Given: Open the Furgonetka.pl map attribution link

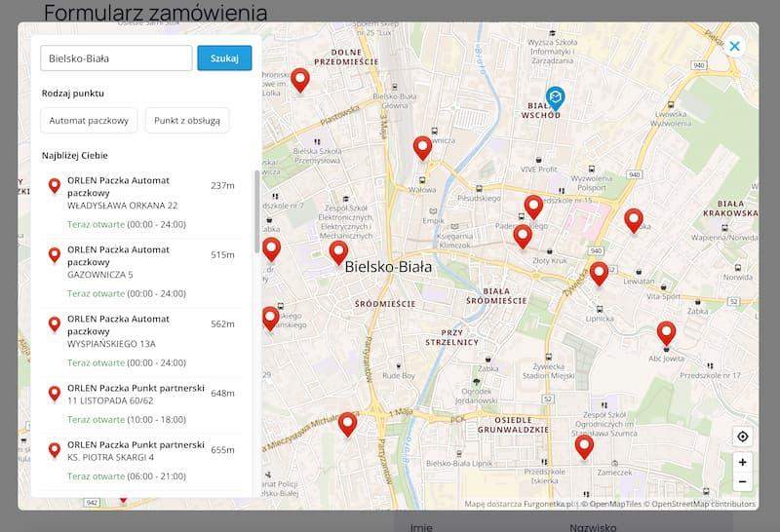Looking at the screenshot, I should (550, 504).
